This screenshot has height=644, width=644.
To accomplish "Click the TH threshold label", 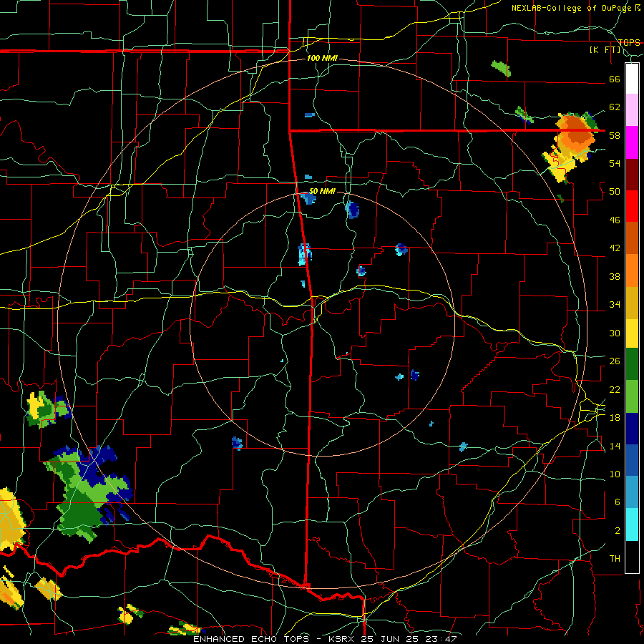I will (x=615, y=559).
